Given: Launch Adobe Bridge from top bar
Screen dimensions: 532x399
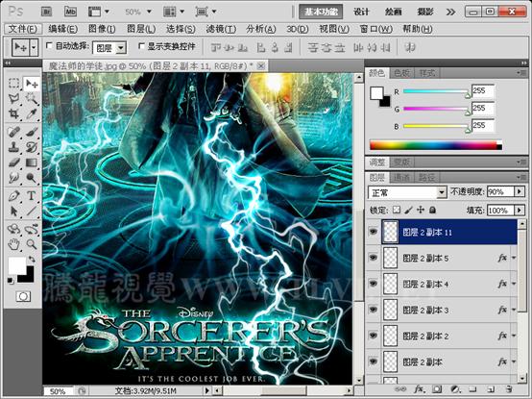Looking at the screenshot, I should [x=46, y=12].
